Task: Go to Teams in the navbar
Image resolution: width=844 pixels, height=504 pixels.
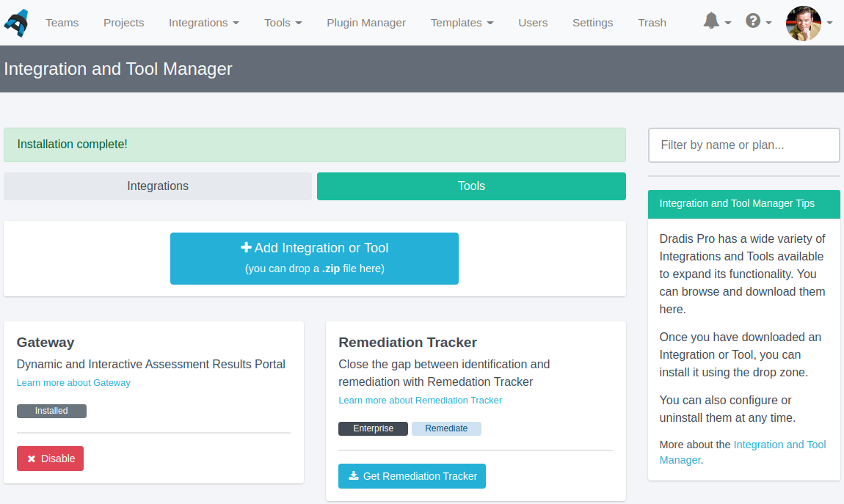Action: pyautogui.click(x=62, y=23)
